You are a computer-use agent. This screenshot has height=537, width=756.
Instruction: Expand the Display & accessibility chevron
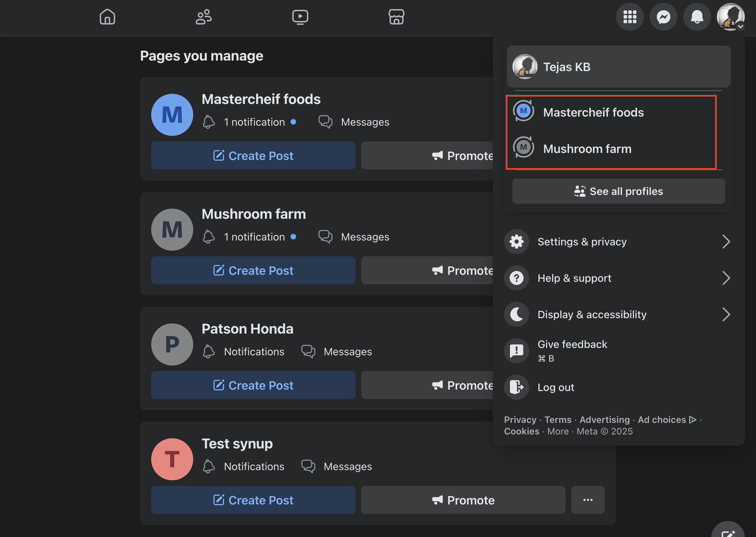click(x=726, y=314)
